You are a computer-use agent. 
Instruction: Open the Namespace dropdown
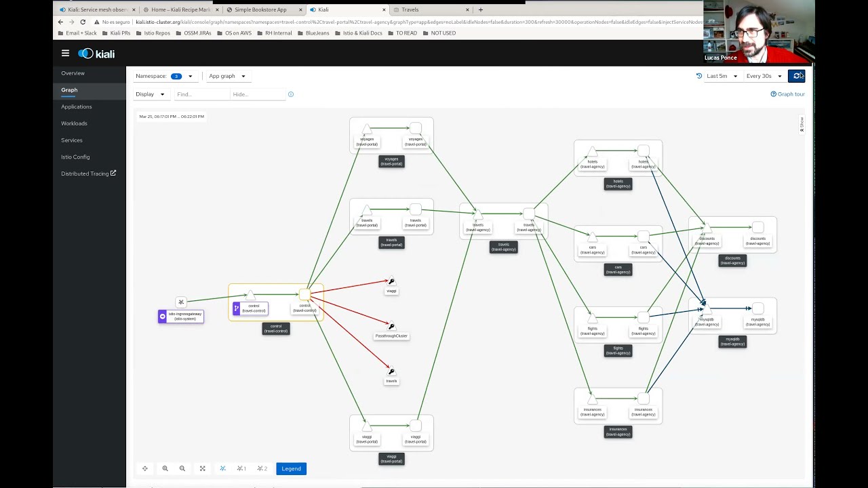click(x=165, y=76)
